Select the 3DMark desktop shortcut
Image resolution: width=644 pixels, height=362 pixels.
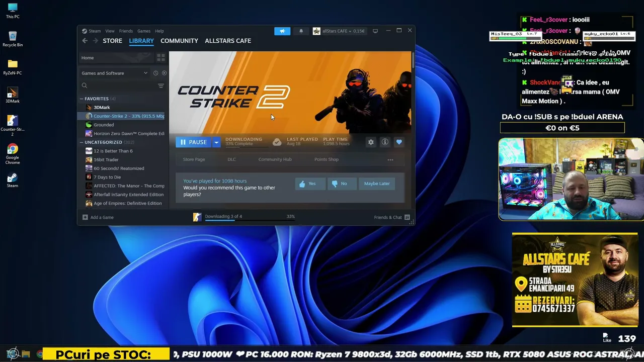(x=13, y=96)
